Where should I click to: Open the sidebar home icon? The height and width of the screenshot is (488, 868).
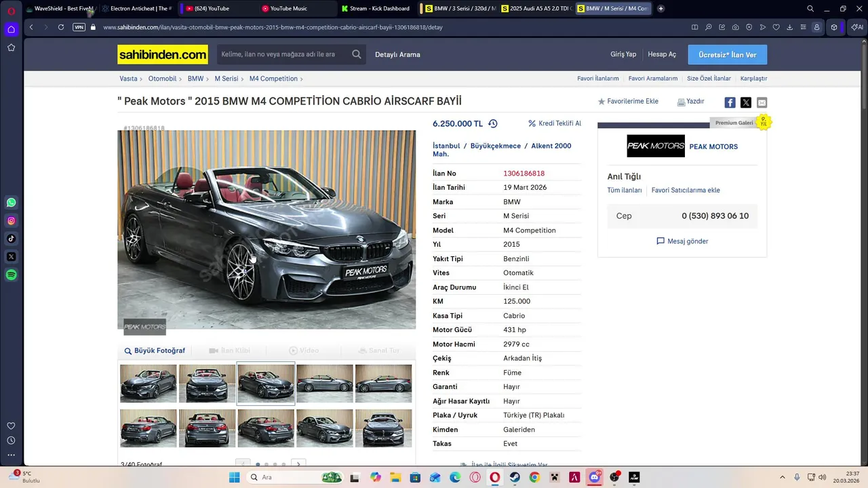pyautogui.click(x=11, y=29)
